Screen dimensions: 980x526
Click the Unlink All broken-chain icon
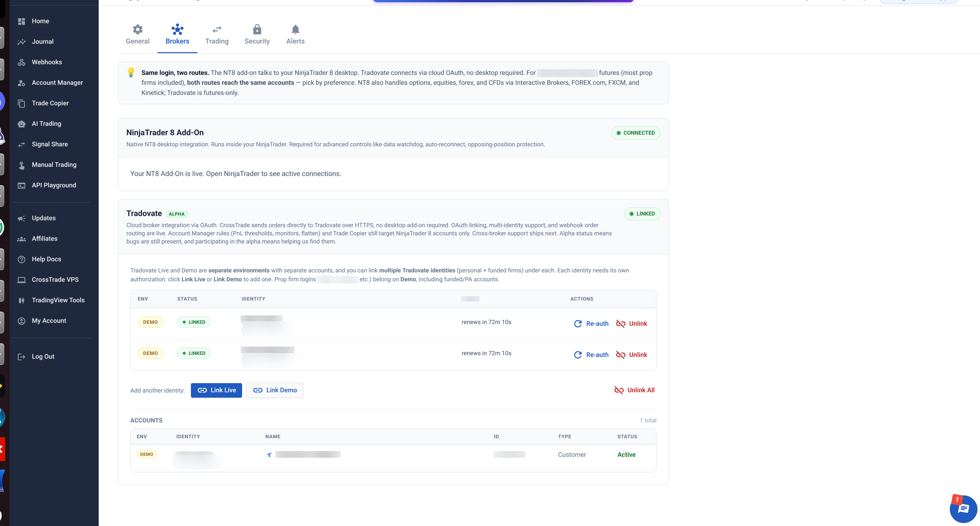(619, 390)
